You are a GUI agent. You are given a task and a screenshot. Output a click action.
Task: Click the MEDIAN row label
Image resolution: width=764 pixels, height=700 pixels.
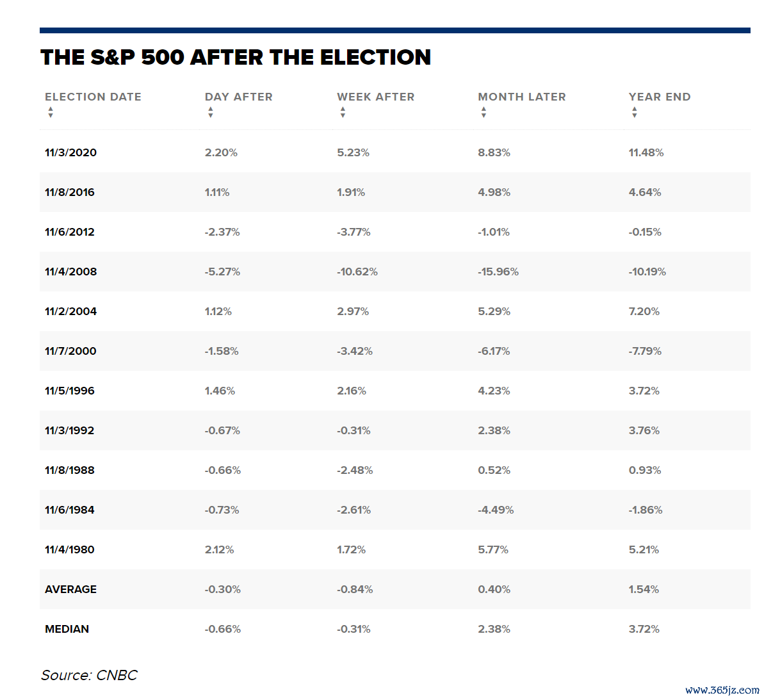click(x=67, y=629)
